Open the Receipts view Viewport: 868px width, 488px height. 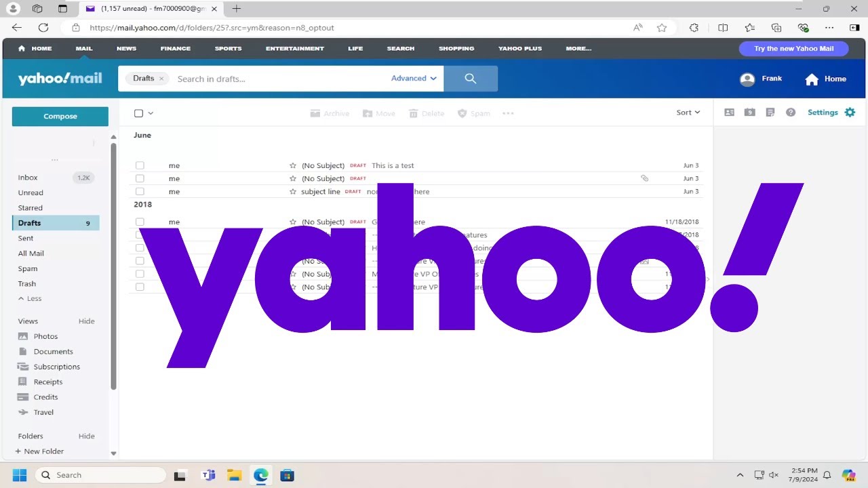pyautogui.click(x=47, y=382)
